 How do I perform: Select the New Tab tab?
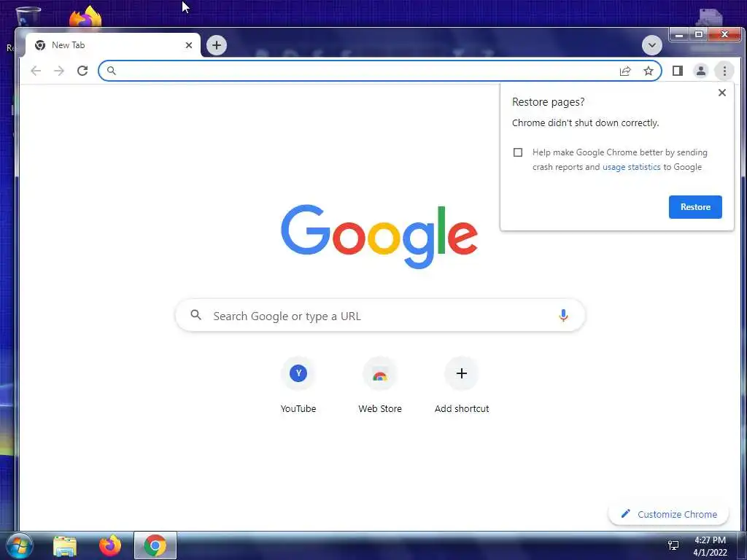point(113,45)
